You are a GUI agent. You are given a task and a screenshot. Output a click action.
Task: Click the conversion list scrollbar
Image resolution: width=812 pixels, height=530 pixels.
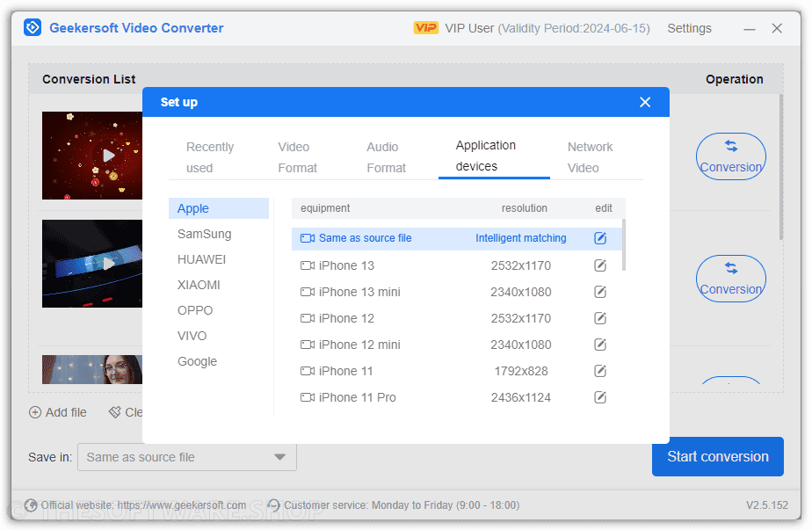[781, 167]
